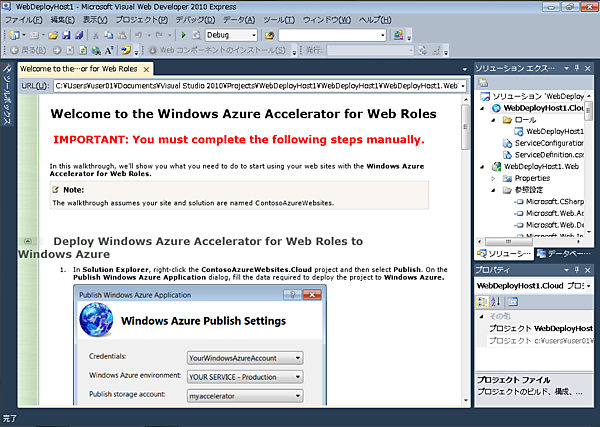Image resolution: width=600 pixels, height=427 pixels.
Task: Click the alphabetical sort icon in Properties
Action: [494, 301]
